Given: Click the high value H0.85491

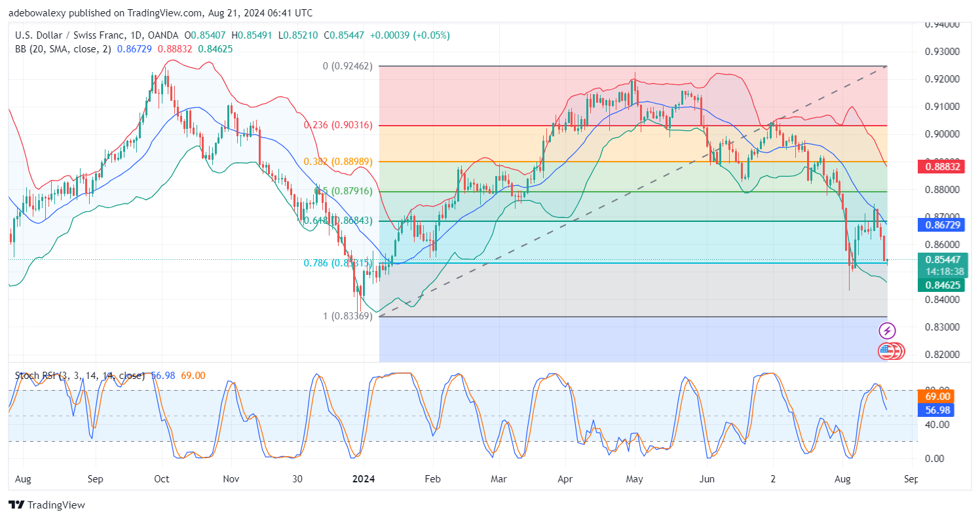Looking at the screenshot, I should point(252,35).
